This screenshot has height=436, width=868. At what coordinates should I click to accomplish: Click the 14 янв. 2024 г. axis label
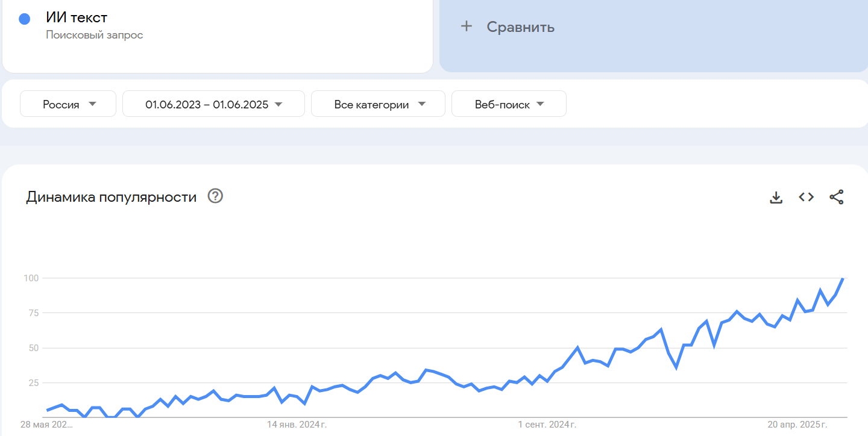tap(297, 425)
